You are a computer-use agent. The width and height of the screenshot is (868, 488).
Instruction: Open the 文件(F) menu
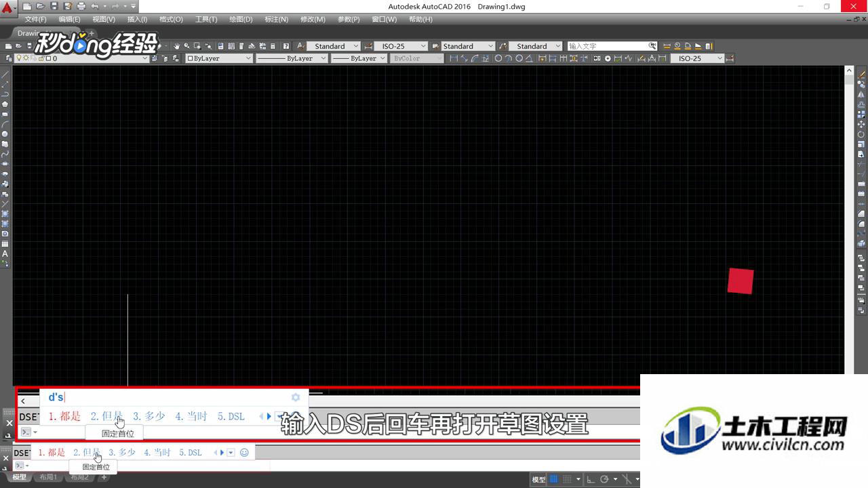[35, 19]
